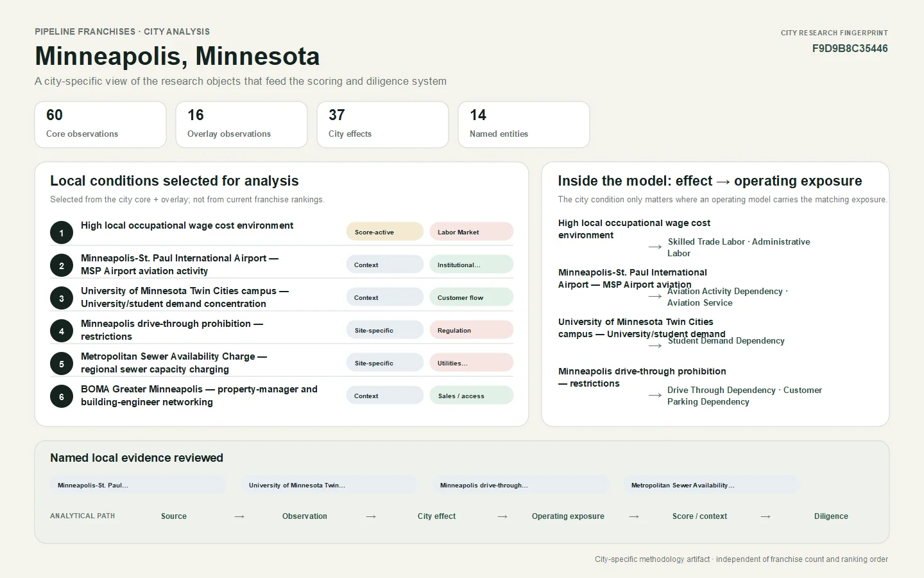This screenshot has width=924, height=578.
Task: Click the number 1 circle badge
Action: 62,232
